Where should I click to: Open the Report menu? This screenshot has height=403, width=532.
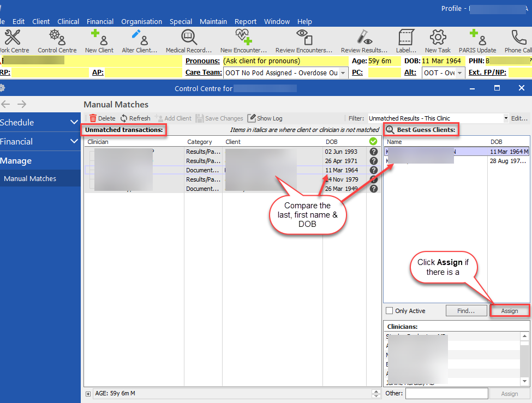246,21
